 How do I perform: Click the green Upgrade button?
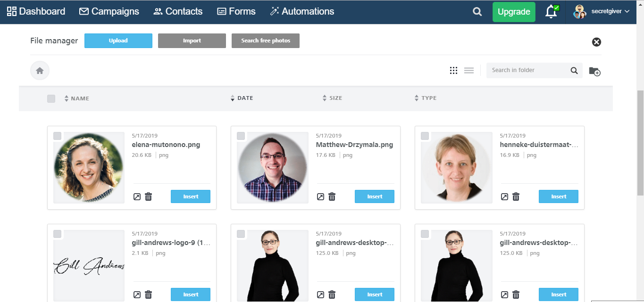(514, 12)
